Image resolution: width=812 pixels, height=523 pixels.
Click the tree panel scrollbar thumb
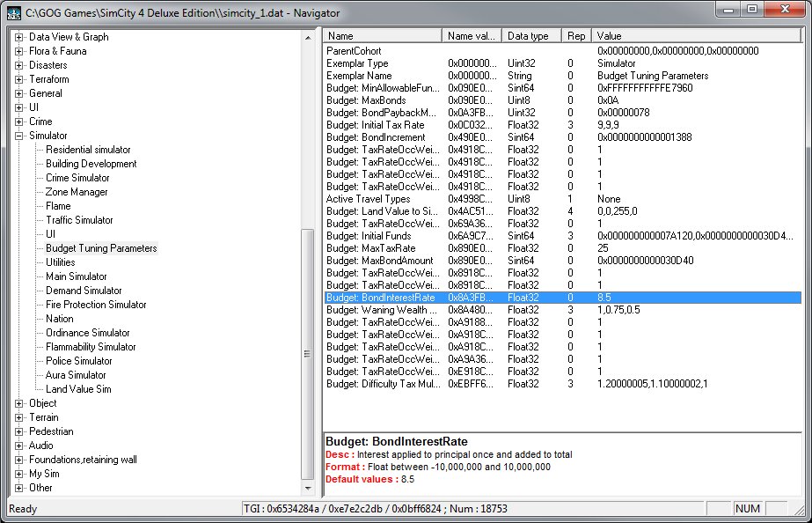[x=308, y=354]
